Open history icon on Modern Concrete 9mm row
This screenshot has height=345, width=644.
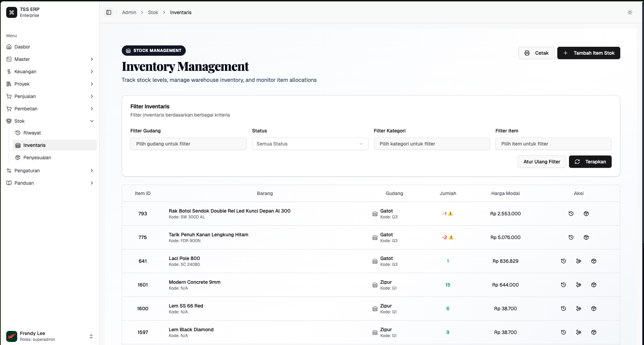[x=563, y=285]
